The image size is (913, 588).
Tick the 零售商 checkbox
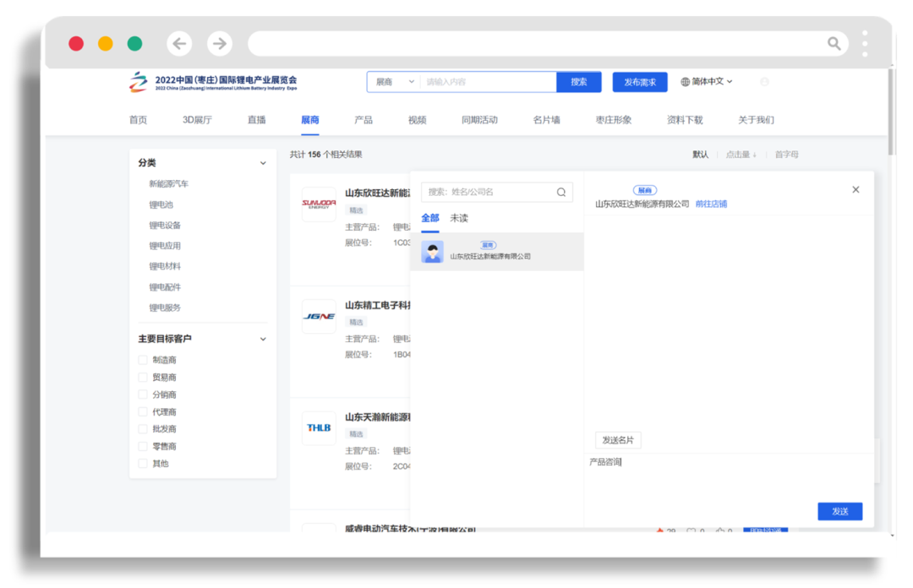click(x=143, y=446)
